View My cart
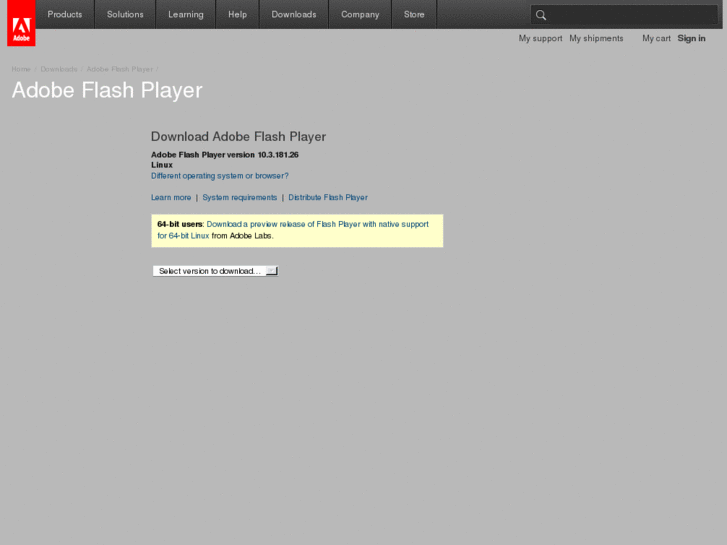Screen dimensions: 727x545 pos(656,38)
